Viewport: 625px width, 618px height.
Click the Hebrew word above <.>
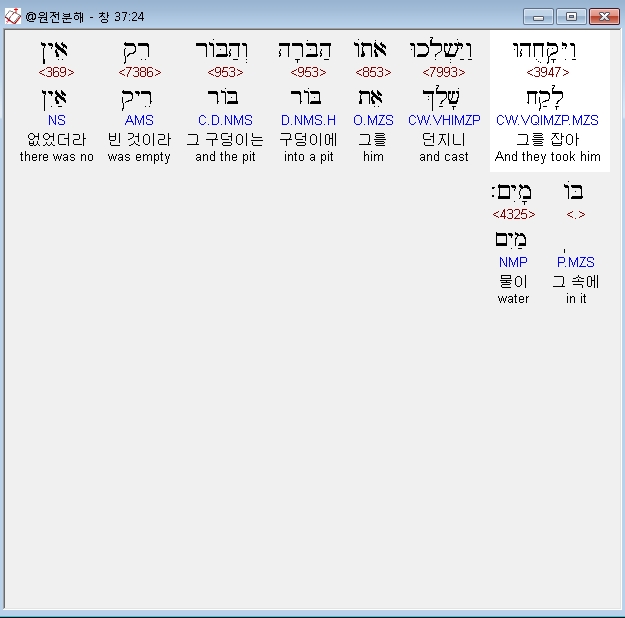(x=573, y=191)
